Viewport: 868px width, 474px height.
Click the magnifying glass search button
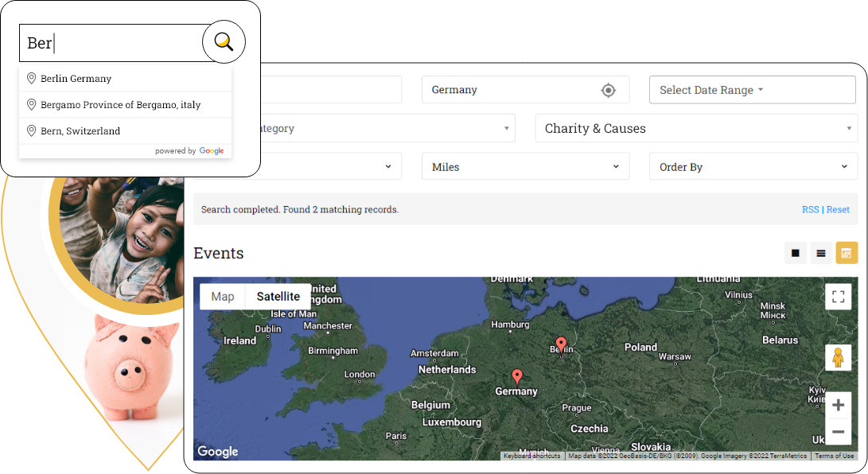point(224,42)
